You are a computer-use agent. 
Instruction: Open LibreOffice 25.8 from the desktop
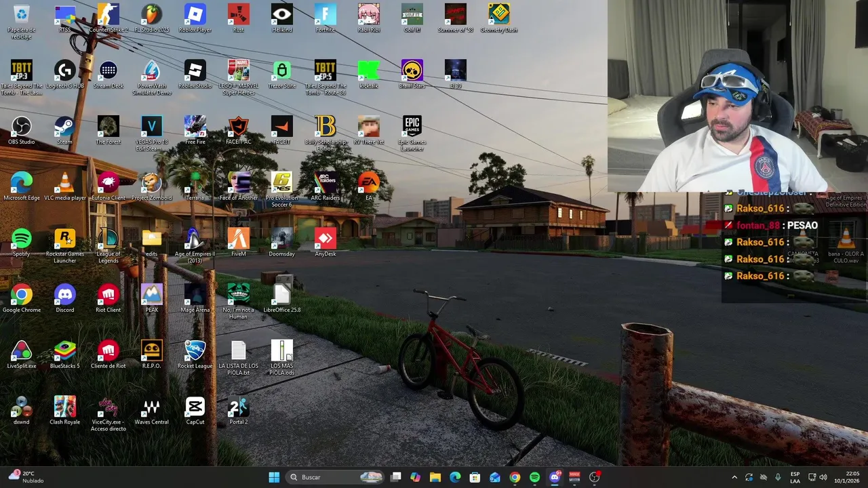click(281, 298)
